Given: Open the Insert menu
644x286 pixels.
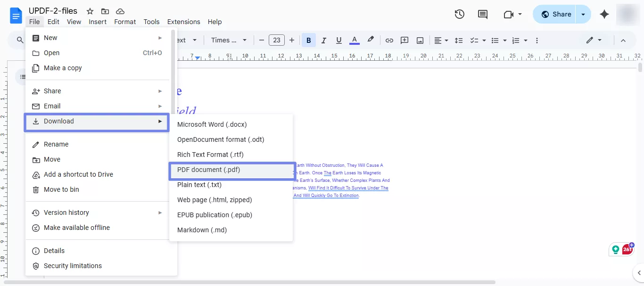Looking at the screenshot, I should (98, 22).
